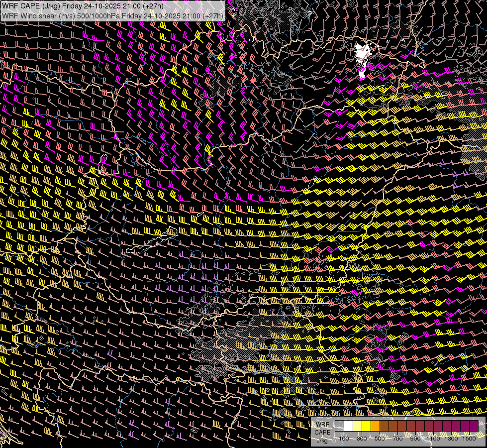
Task: Click the first gray transparent legend swatch
Action: pos(339,426)
